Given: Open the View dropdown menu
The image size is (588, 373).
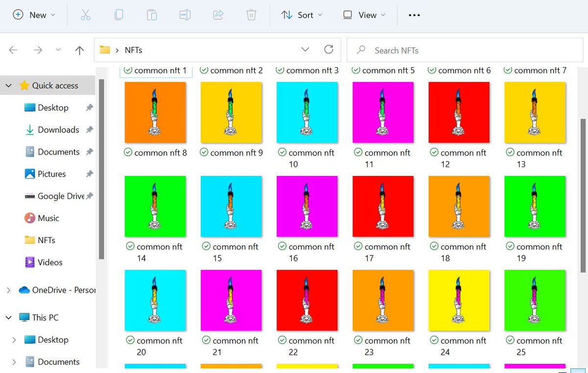Looking at the screenshot, I should tap(364, 15).
